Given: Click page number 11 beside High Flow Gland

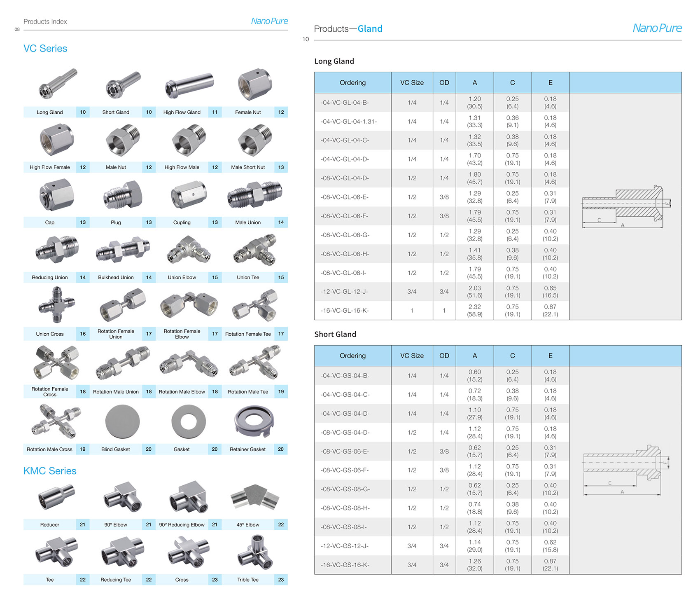Looking at the screenshot, I should pyautogui.click(x=215, y=112).
